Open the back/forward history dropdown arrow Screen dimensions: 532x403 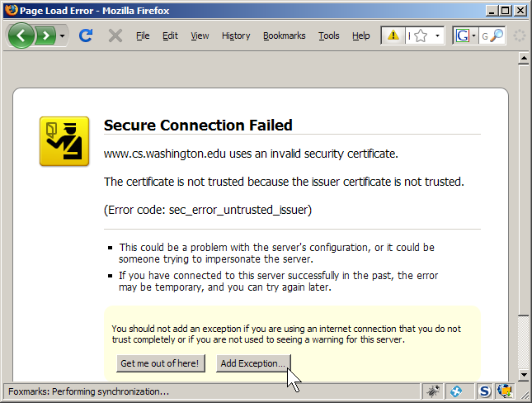63,36
